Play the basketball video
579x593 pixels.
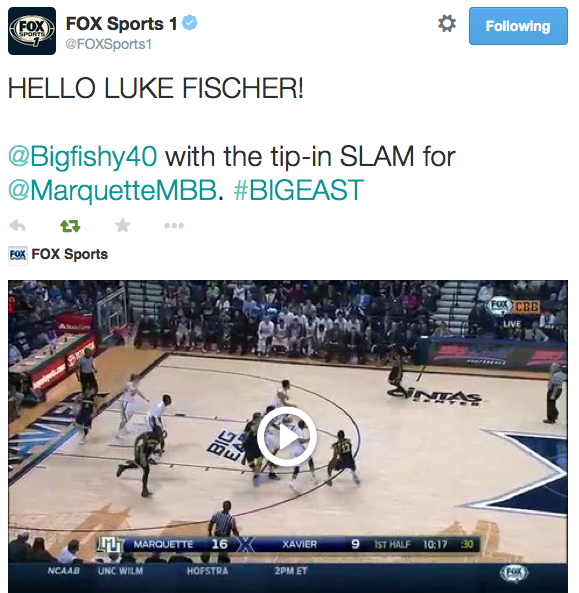[x=287, y=437]
